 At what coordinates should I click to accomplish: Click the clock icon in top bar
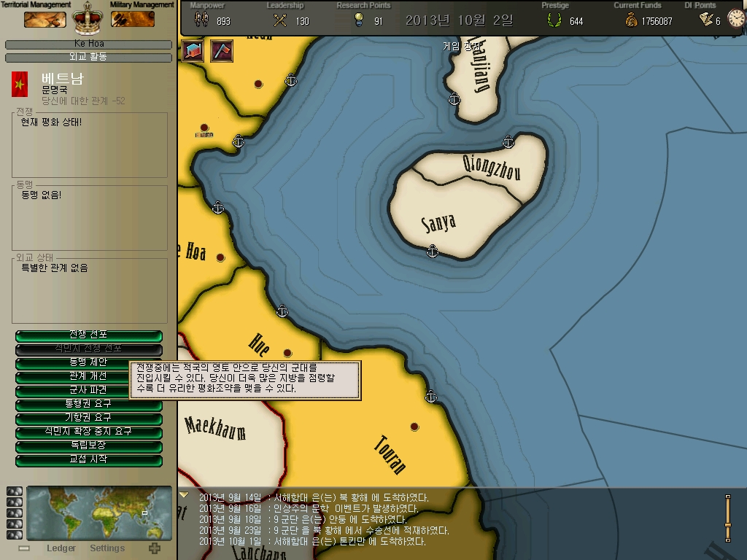(x=737, y=19)
